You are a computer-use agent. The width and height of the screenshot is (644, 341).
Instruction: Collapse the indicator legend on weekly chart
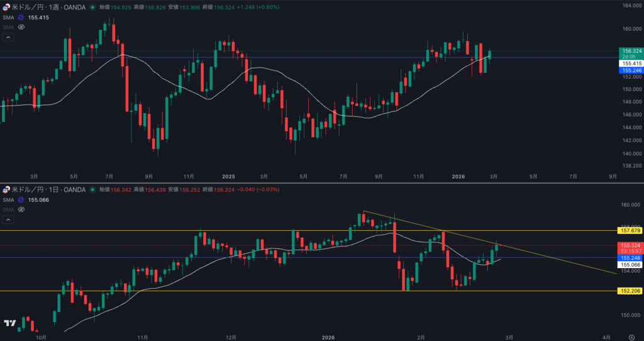[8, 38]
